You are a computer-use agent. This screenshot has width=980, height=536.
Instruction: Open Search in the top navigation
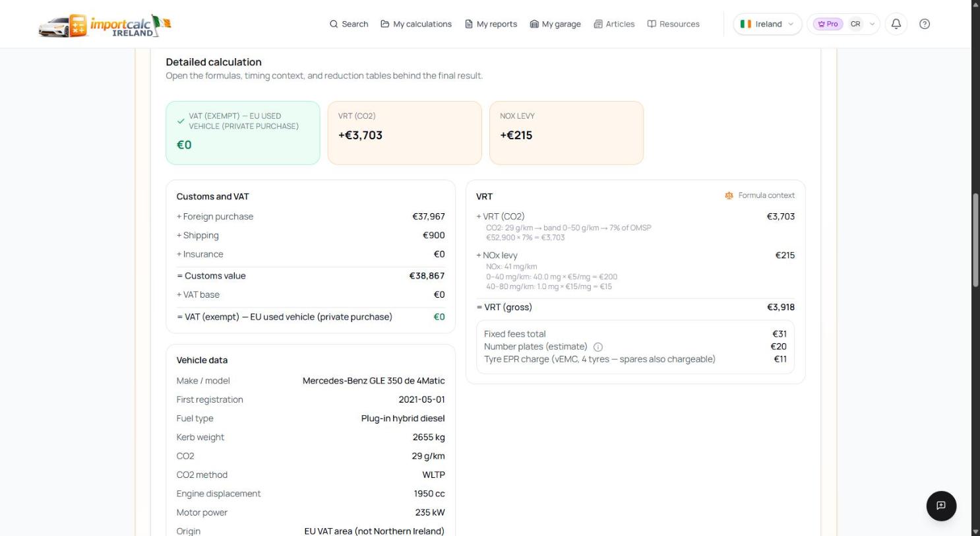click(x=349, y=24)
